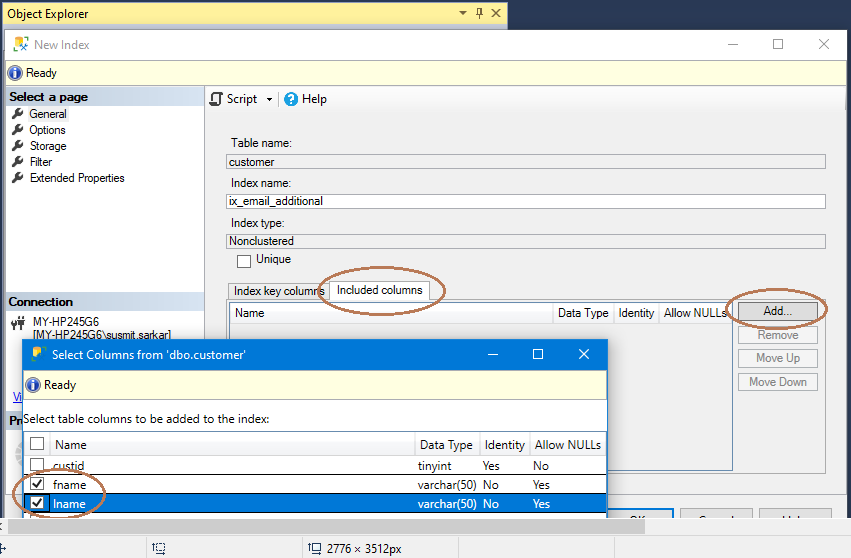This screenshot has width=851, height=558.
Task: Uncheck the fname column checkbox
Action: click(37, 485)
